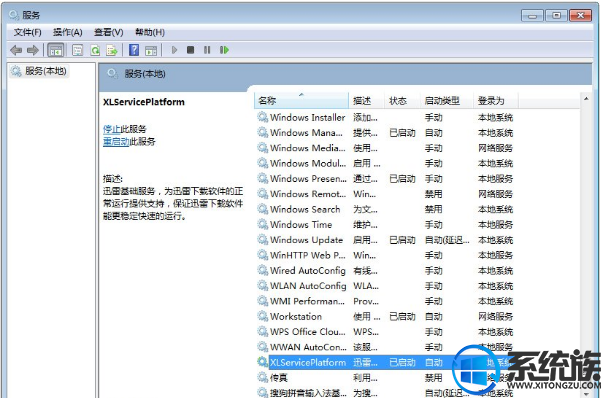The image size is (601, 398).
Task: Stop service with the square icon
Action: [x=190, y=50]
